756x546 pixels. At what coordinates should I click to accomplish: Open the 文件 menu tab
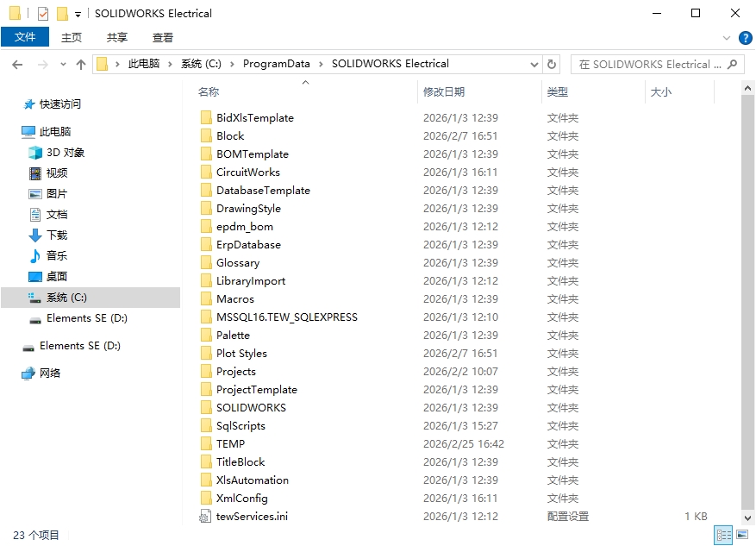pos(25,37)
